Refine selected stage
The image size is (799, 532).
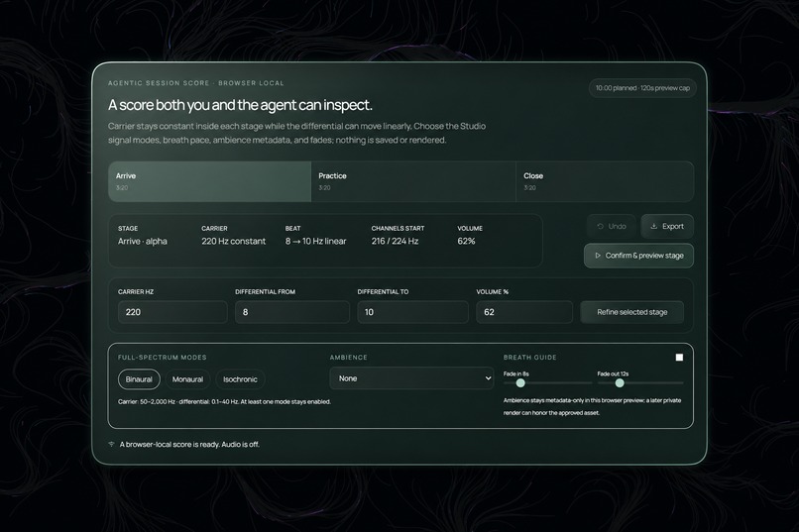pyautogui.click(x=631, y=312)
